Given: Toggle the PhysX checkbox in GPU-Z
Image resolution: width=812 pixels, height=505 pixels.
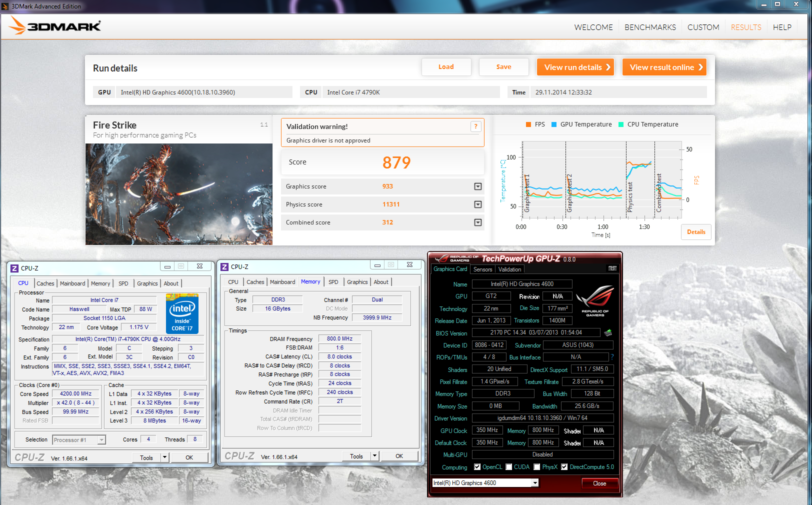Looking at the screenshot, I should pyautogui.click(x=537, y=467).
